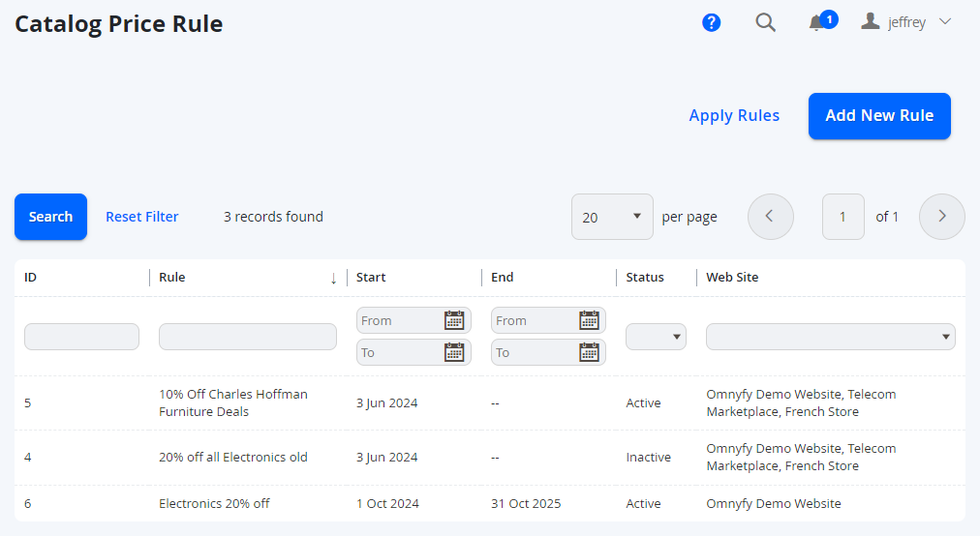Open calendar for End To date
The height and width of the screenshot is (536, 980).
tap(590, 352)
